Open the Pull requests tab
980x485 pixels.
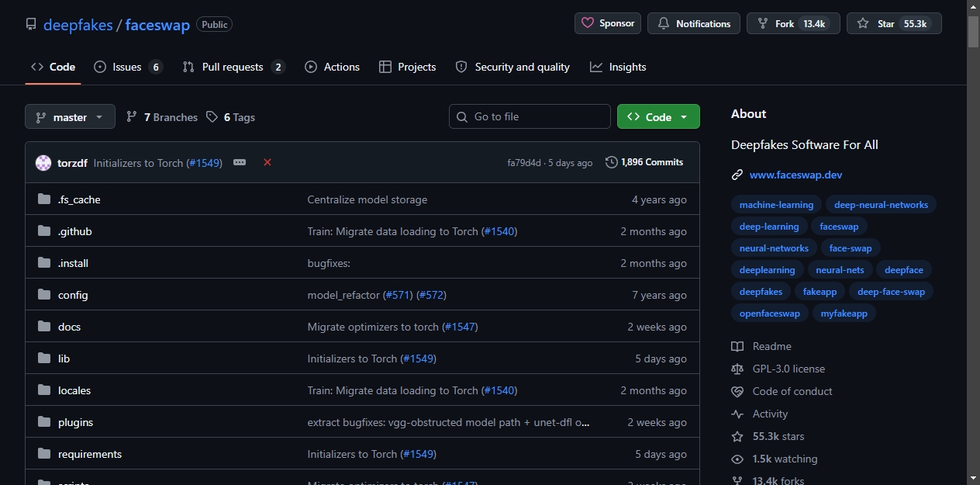point(233,67)
